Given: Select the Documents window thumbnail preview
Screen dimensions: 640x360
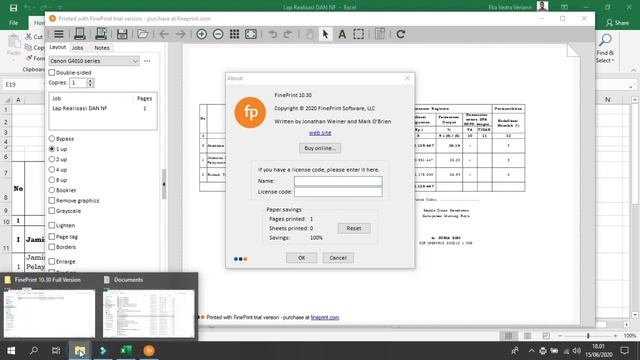Looking at the screenshot, I should coord(149,313).
